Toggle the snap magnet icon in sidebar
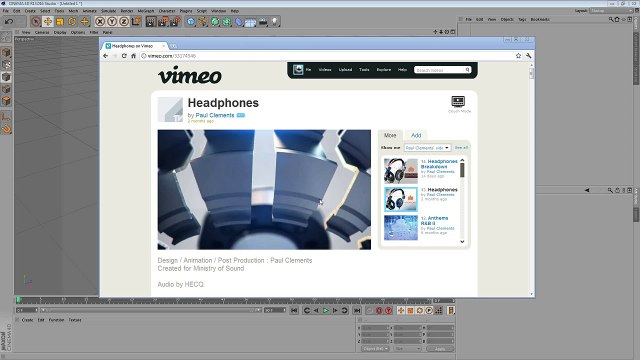 coord(6,130)
